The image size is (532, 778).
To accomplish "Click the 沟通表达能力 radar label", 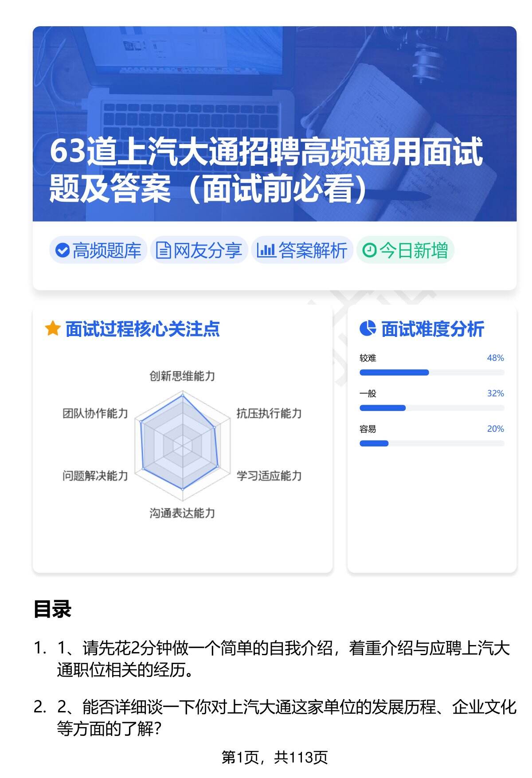I will click(182, 513).
